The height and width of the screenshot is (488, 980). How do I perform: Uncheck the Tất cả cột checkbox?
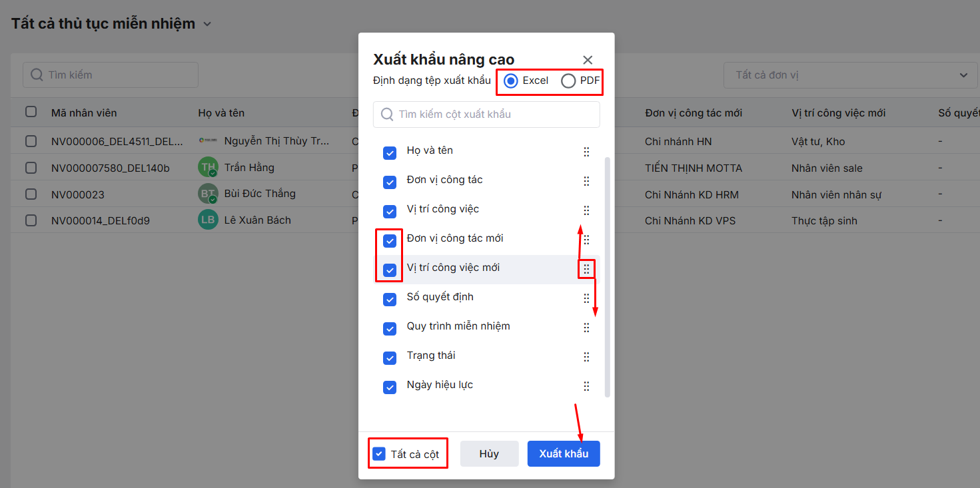point(379,454)
